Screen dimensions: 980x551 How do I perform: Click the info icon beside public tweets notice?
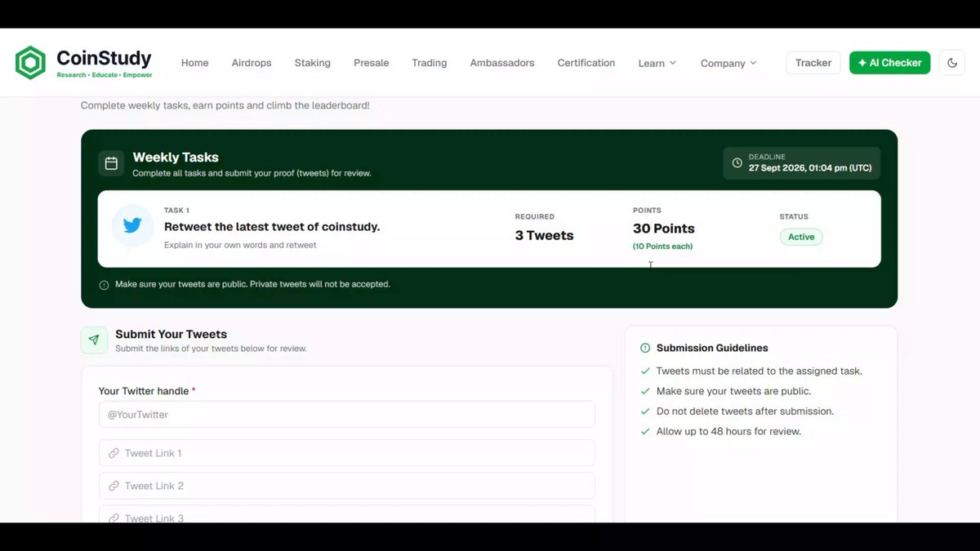[x=104, y=285]
